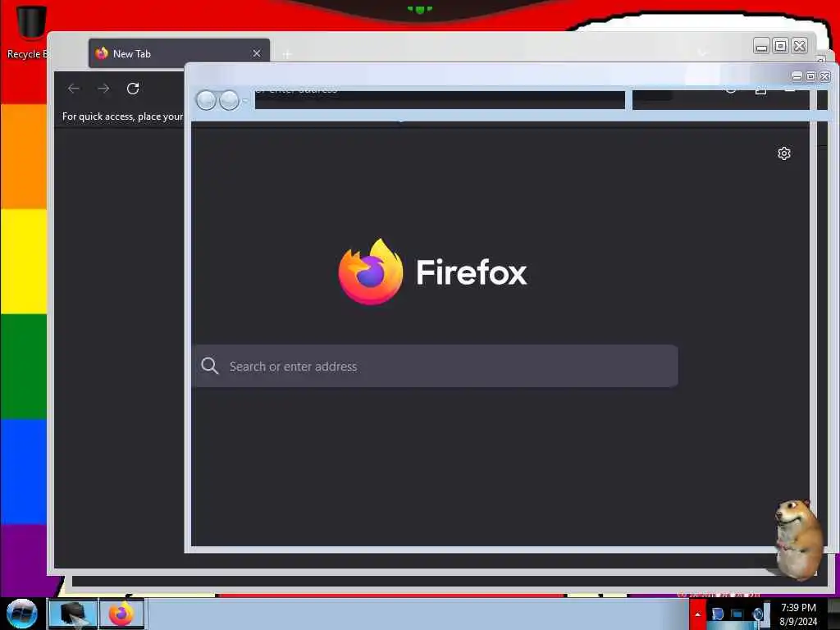Reload page in the rear Firefox window
This screenshot has width=840, height=630.
pyautogui.click(x=133, y=89)
